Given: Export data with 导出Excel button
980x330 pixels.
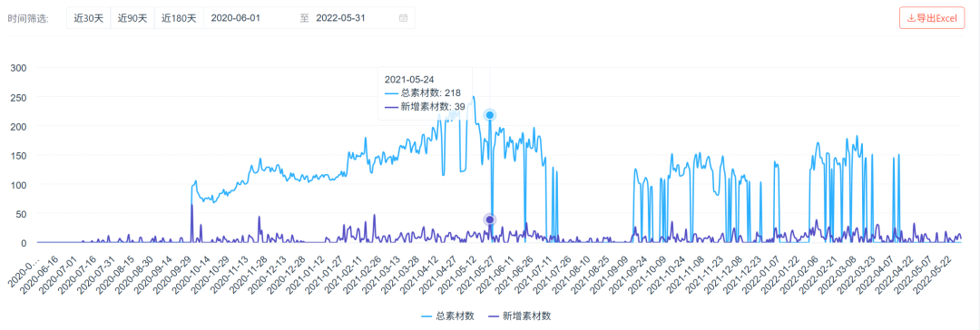Looking at the screenshot, I should coord(932,18).
